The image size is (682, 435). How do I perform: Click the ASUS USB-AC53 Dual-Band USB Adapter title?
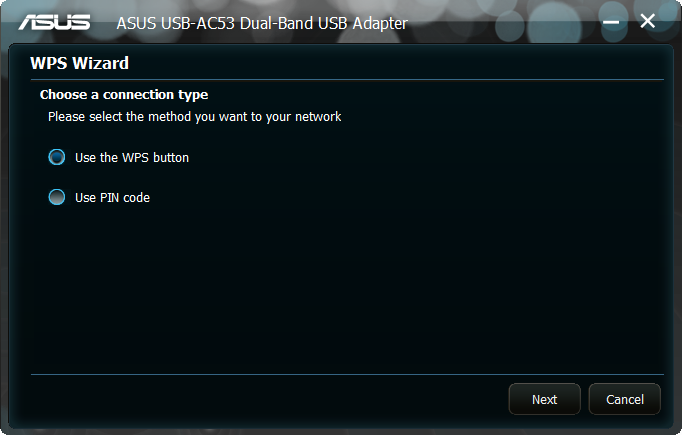[x=262, y=23]
